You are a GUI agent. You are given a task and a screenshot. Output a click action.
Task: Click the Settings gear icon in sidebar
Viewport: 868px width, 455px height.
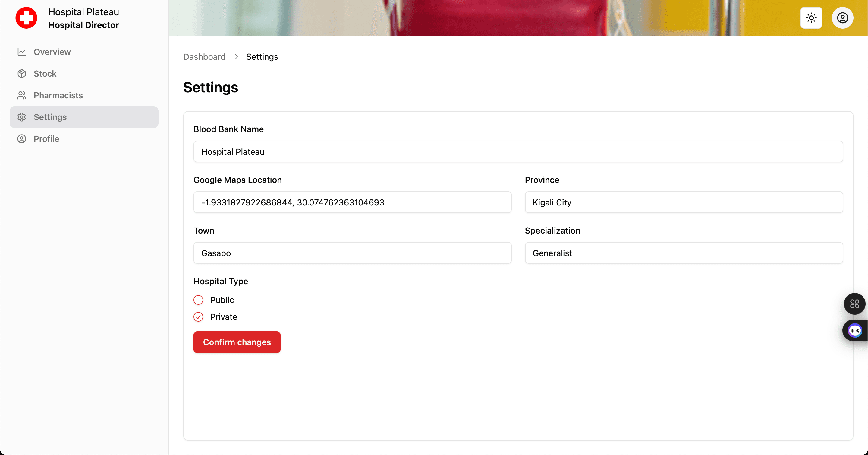click(x=22, y=117)
